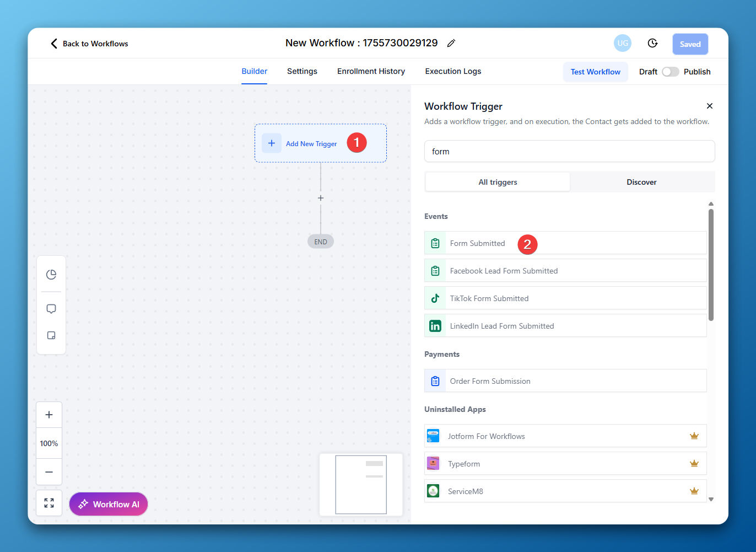Click the fit-to-screen expand icon
This screenshot has height=552, width=756.
pos(49,503)
